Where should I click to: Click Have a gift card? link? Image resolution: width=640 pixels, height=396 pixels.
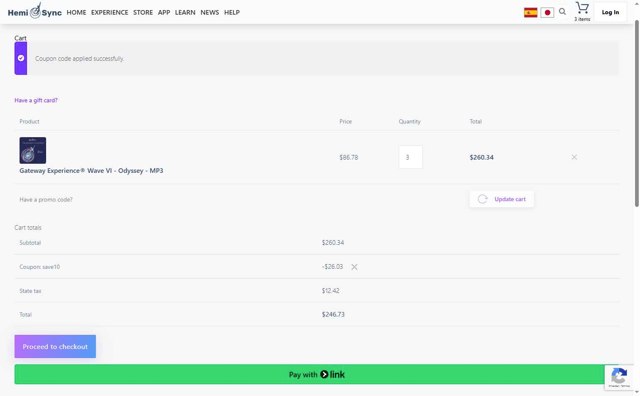pos(36,100)
